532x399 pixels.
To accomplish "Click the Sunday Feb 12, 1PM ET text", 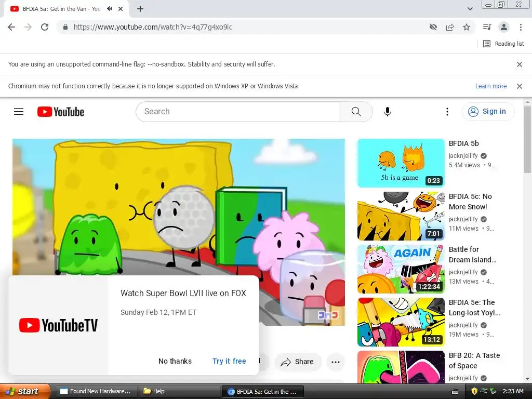I will pyautogui.click(x=158, y=312).
